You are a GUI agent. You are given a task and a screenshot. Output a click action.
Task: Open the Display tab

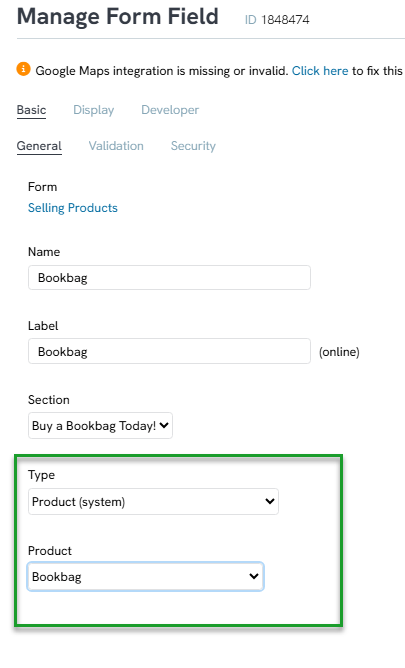click(94, 110)
